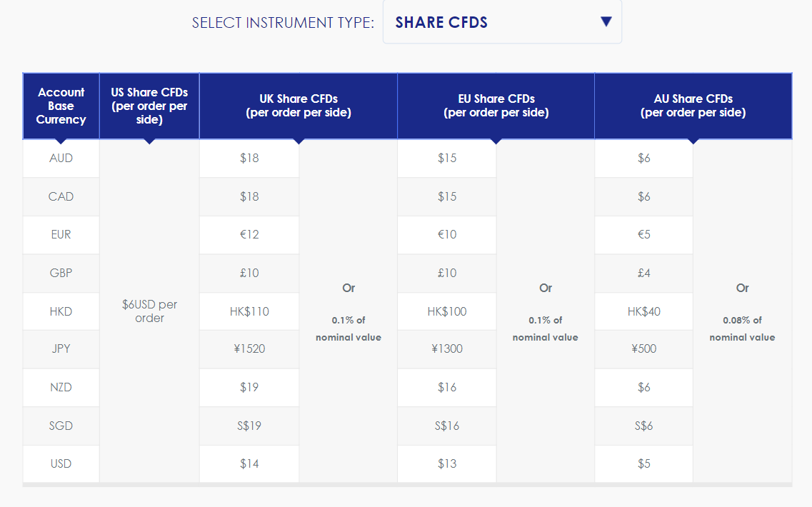The image size is (812, 507).
Task: Click the 0.08% of nominal value text
Action: [742, 328]
